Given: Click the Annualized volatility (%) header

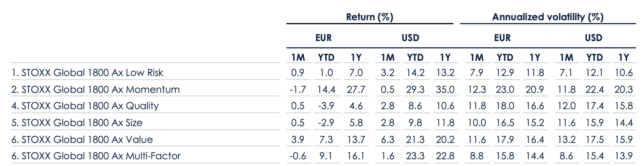Looking at the screenshot, I should [548, 17].
